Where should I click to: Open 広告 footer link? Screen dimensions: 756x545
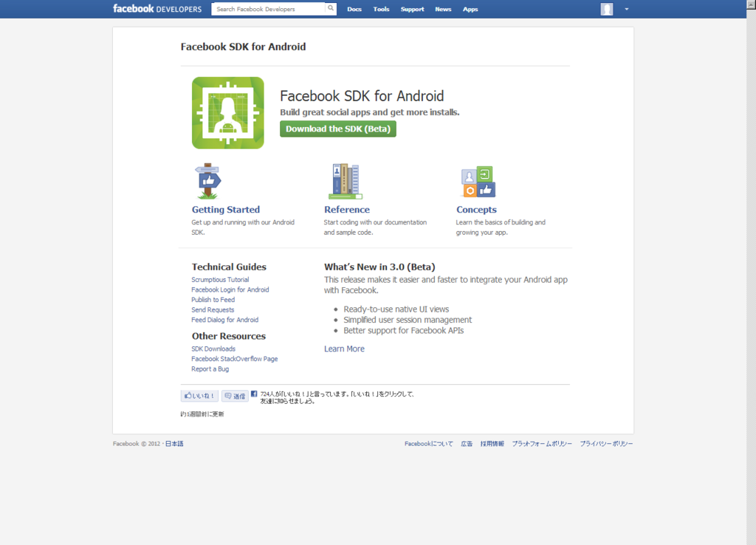point(467,444)
